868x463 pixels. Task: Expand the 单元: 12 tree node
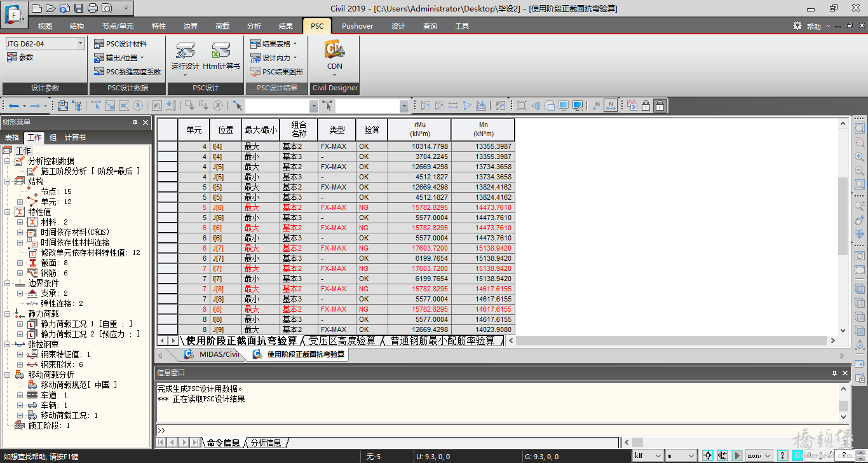point(20,202)
